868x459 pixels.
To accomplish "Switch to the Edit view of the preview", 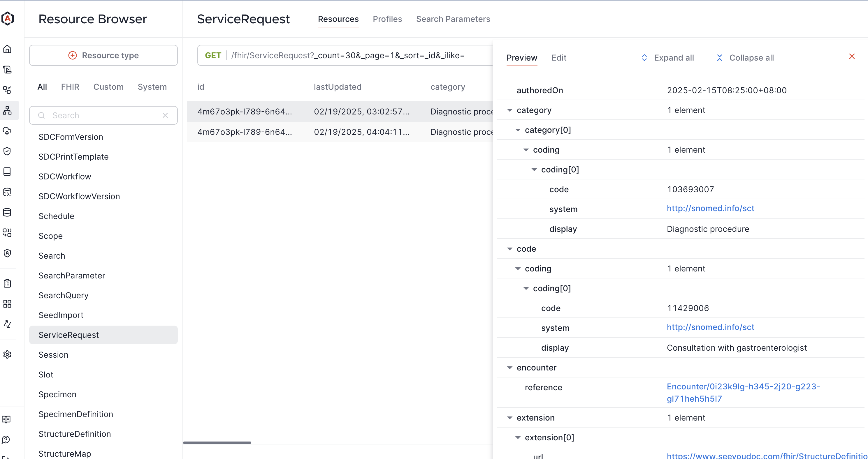I will pos(559,58).
